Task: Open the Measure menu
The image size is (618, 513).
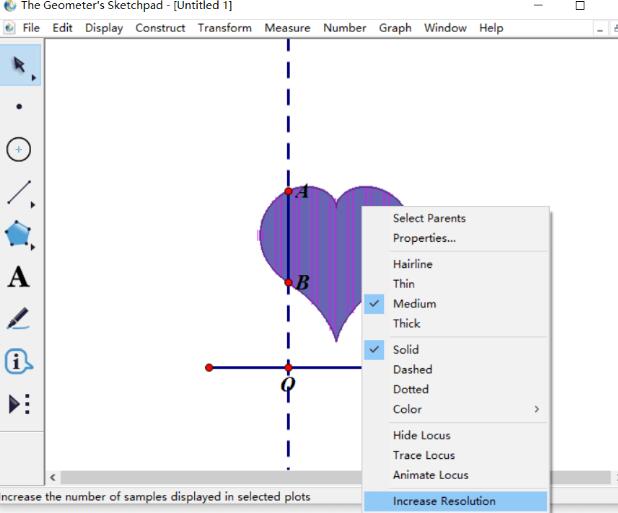Action: [287, 28]
